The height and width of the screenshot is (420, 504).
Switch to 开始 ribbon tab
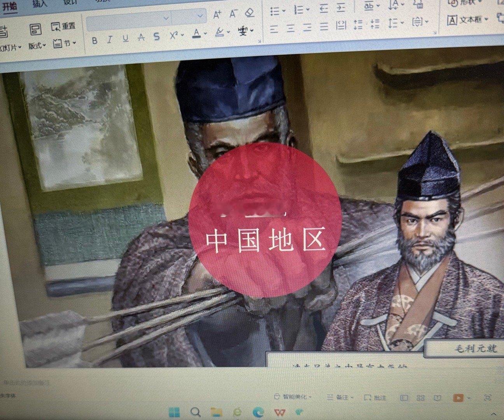coord(10,6)
